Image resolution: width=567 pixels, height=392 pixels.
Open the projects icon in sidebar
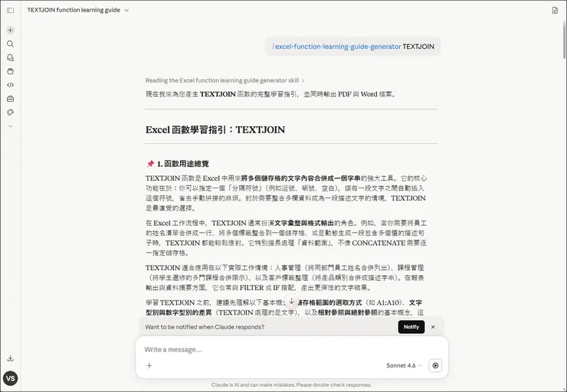[x=11, y=71]
